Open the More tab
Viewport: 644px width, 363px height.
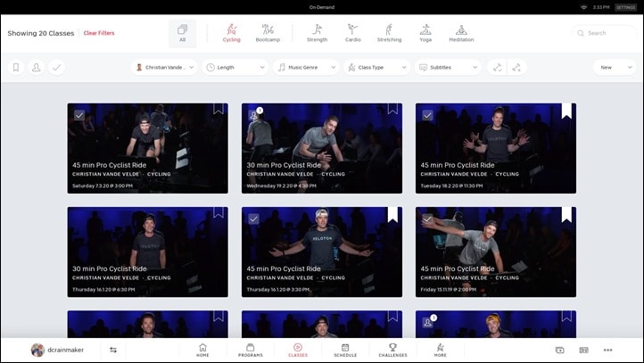441,351
